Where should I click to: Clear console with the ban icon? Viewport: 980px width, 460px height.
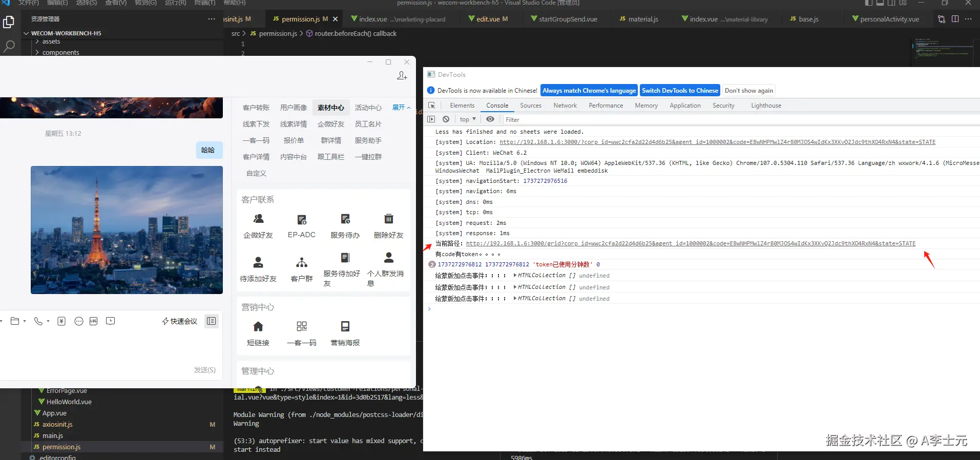(x=446, y=119)
